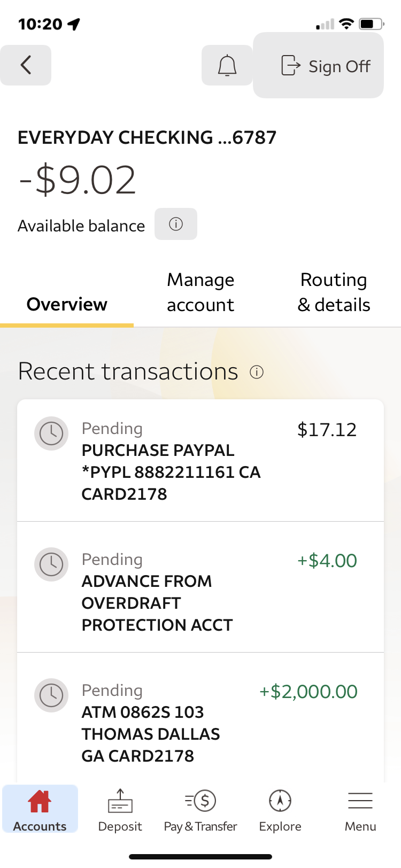Open Pay & Transfer in bottom navigation
Image resolution: width=401 pixels, height=868 pixels.
click(x=200, y=809)
